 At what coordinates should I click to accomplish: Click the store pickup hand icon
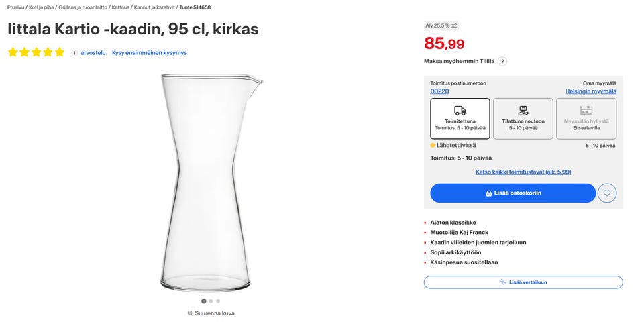pyautogui.click(x=523, y=111)
